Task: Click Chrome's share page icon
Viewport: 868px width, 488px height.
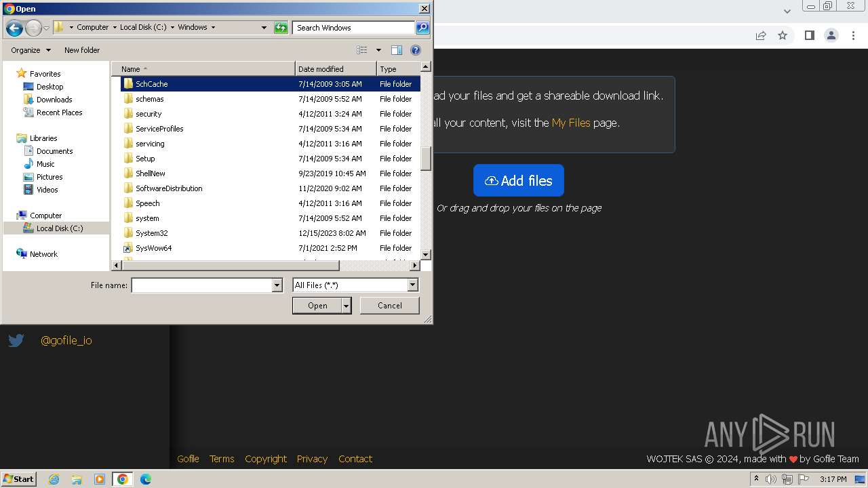Action: coord(761,35)
